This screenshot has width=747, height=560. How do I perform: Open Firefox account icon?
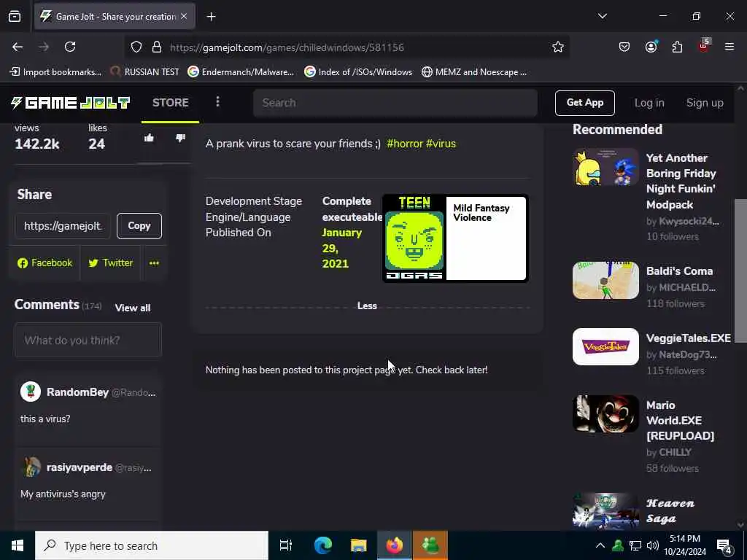pyautogui.click(x=651, y=47)
